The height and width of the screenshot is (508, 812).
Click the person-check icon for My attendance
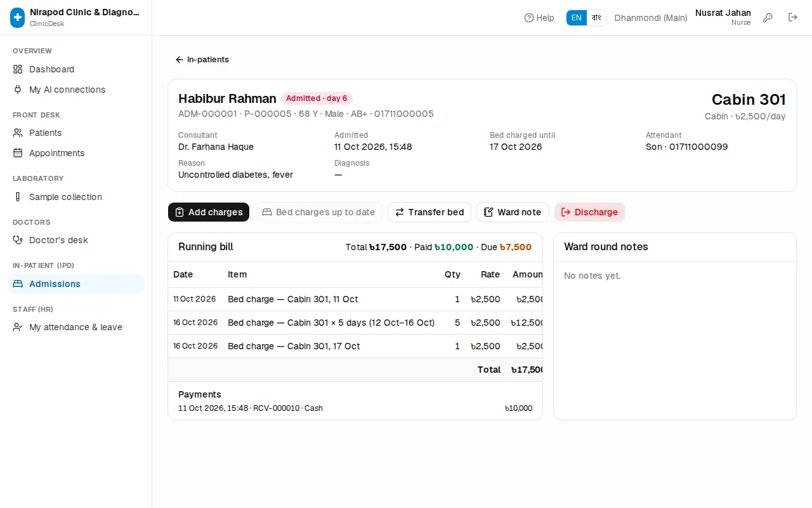(x=18, y=327)
